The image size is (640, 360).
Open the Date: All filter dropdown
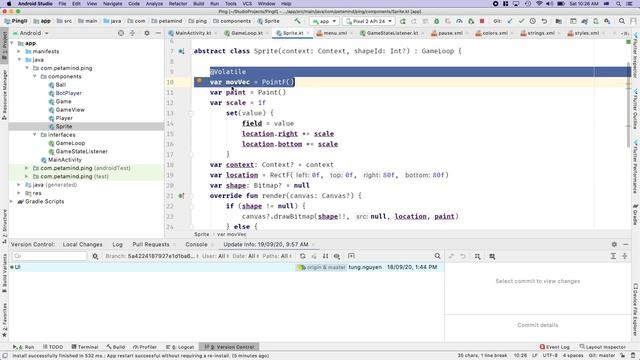[x=246, y=256]
